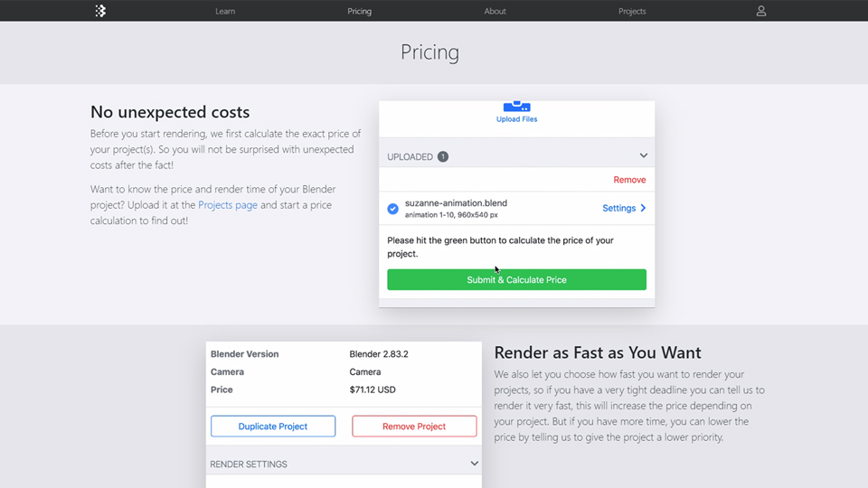This screenshot has height=488, width=868.
Task: Click the site logo in navbar
Action: [100, 11]
